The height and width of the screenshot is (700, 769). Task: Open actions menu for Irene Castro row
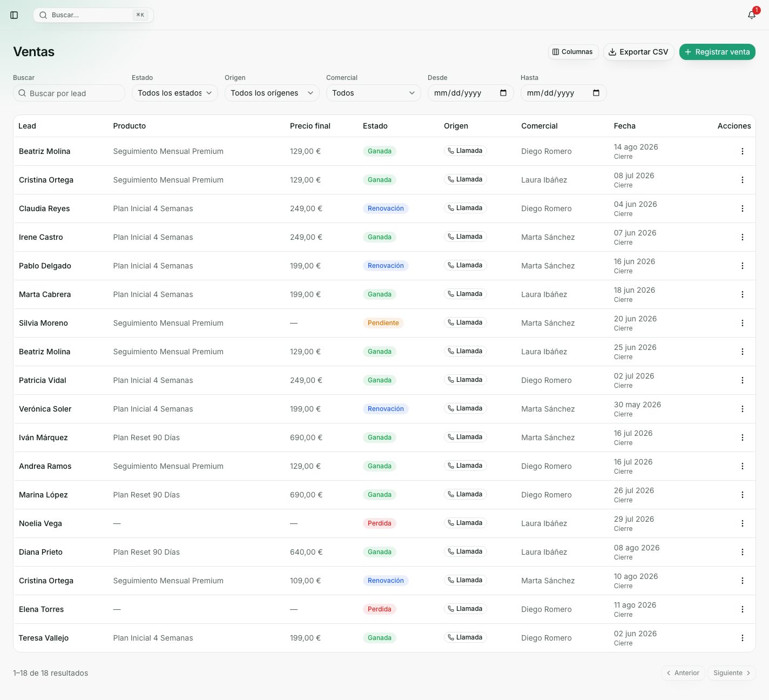click(743, 237)
